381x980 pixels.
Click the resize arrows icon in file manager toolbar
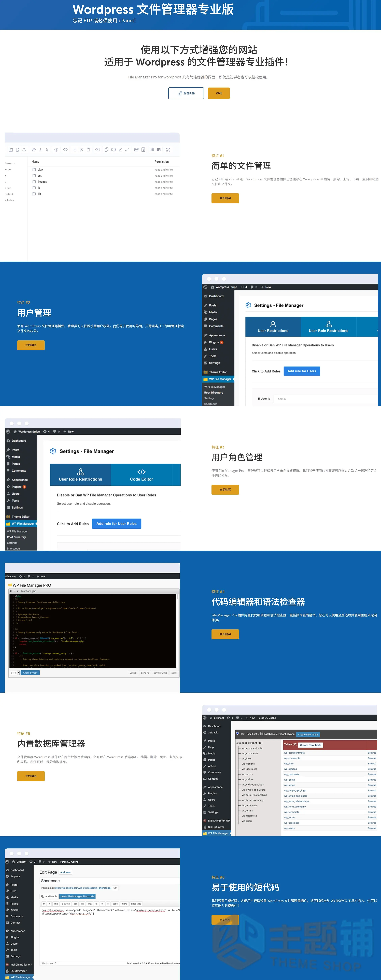(127, 149)
